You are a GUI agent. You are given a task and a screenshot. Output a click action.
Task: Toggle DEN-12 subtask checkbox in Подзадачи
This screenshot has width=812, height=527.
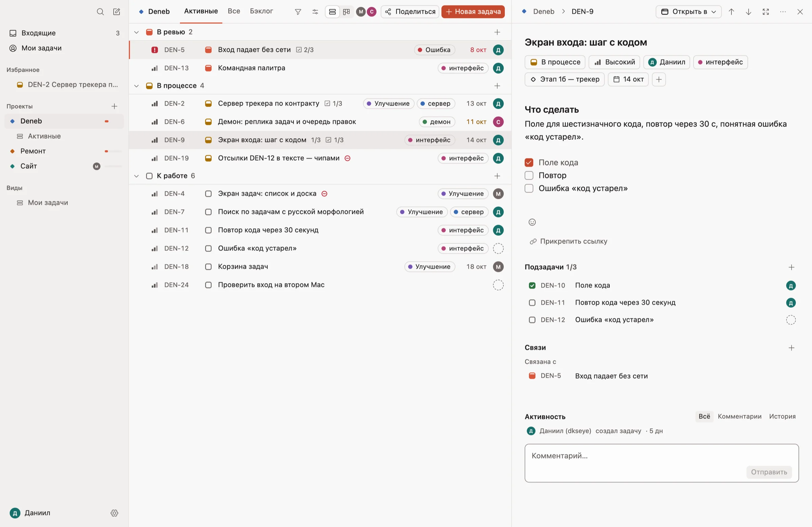tap(532, 320)
